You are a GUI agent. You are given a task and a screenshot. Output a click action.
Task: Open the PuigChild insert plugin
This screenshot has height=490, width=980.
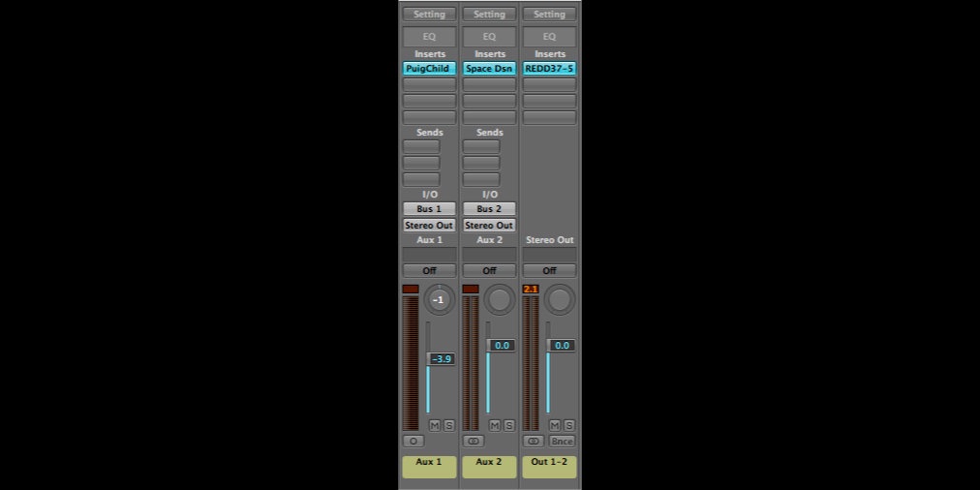[429, 69]
